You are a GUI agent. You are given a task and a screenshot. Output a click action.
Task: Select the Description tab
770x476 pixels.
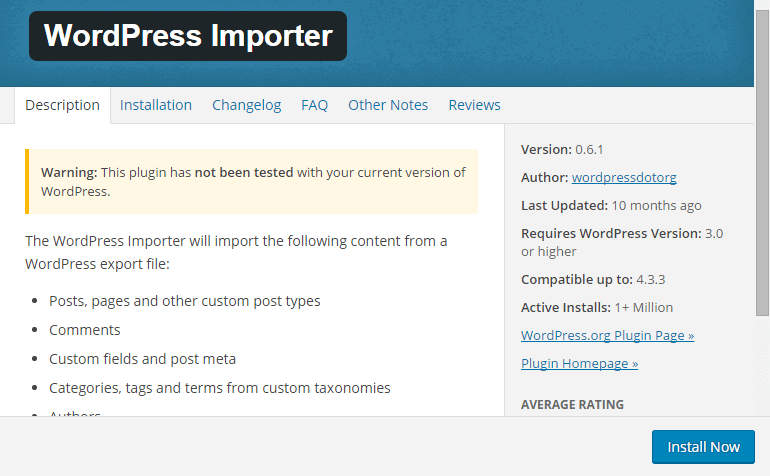point(62,105)
